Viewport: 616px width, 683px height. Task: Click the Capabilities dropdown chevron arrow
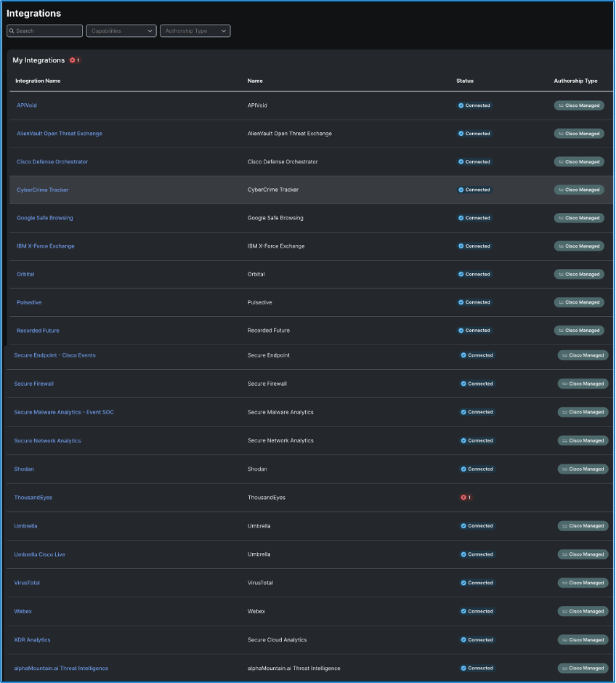tap(150, 31)
